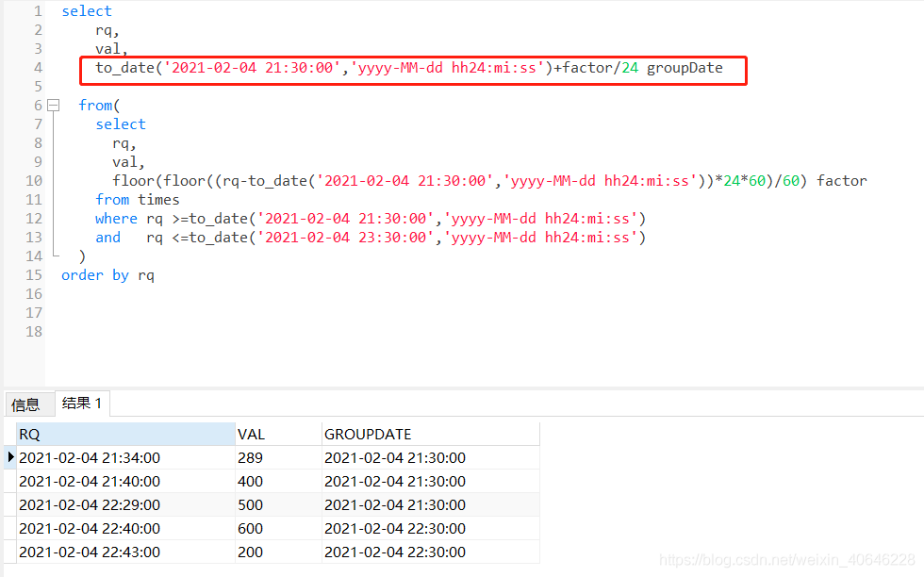
Task: Select the 结果 1 tab
Action: (x=82, y=404)
